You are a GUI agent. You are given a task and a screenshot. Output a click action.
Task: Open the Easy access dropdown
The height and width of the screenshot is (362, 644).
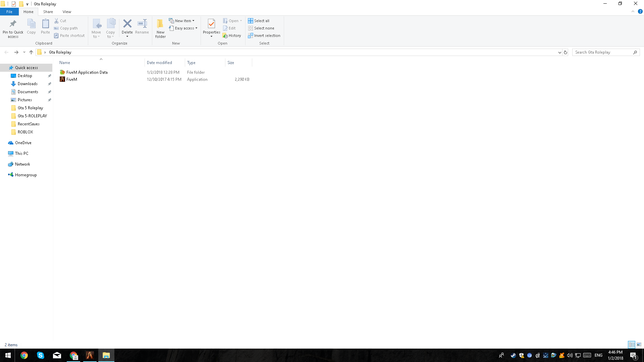coord(183,28)
